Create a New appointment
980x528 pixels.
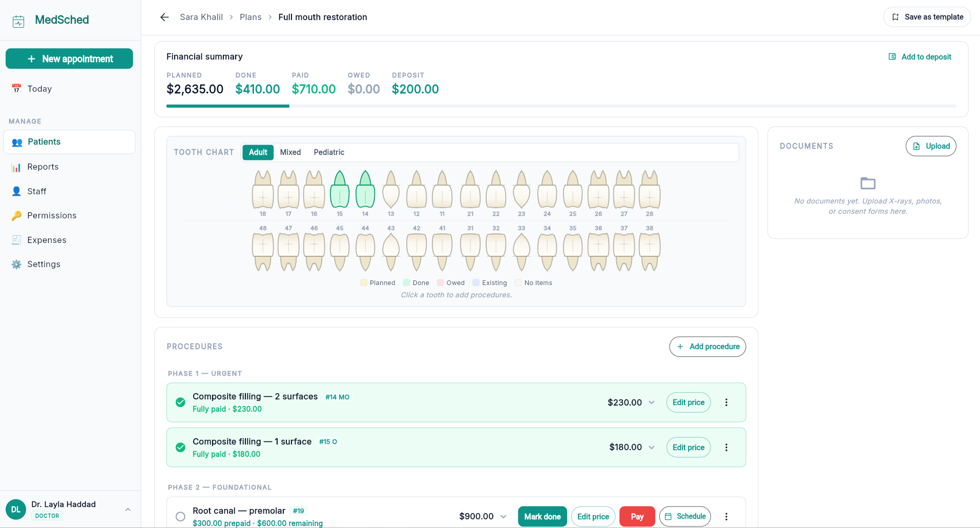click(x=70, y=59)
